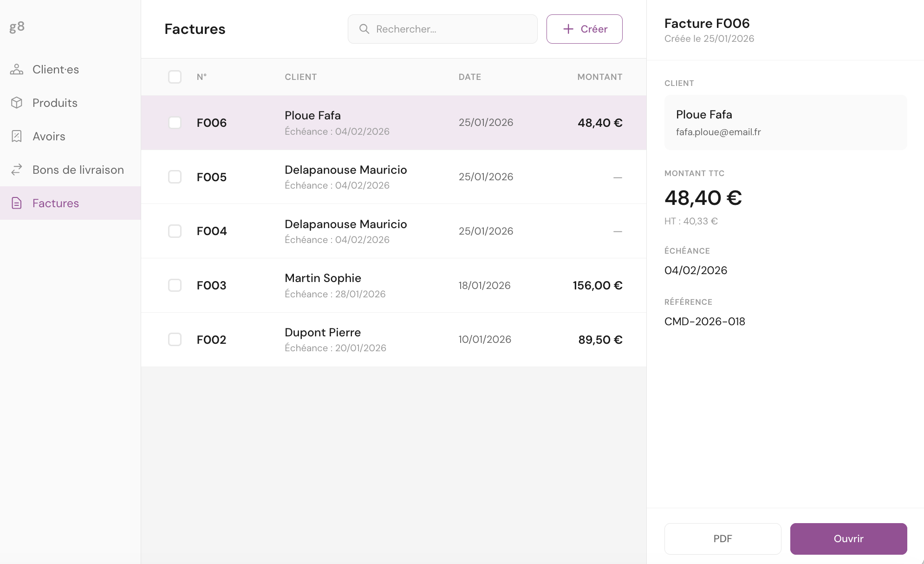Click the Avoirs receipt icon
The height and width of the screenshot is (564, 924).
(17, 137)
